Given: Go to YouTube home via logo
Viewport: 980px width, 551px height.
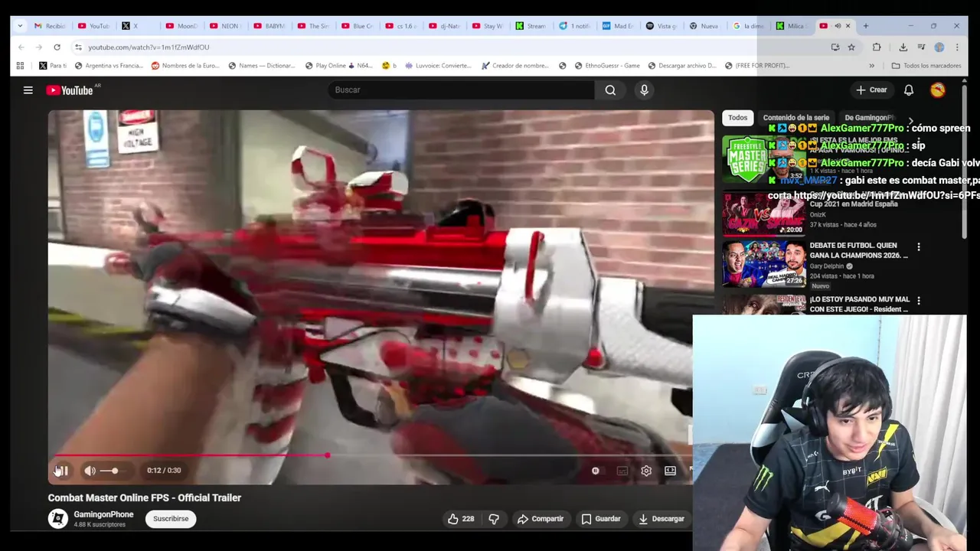Looking at the screenshot, I should coord(69,90).
